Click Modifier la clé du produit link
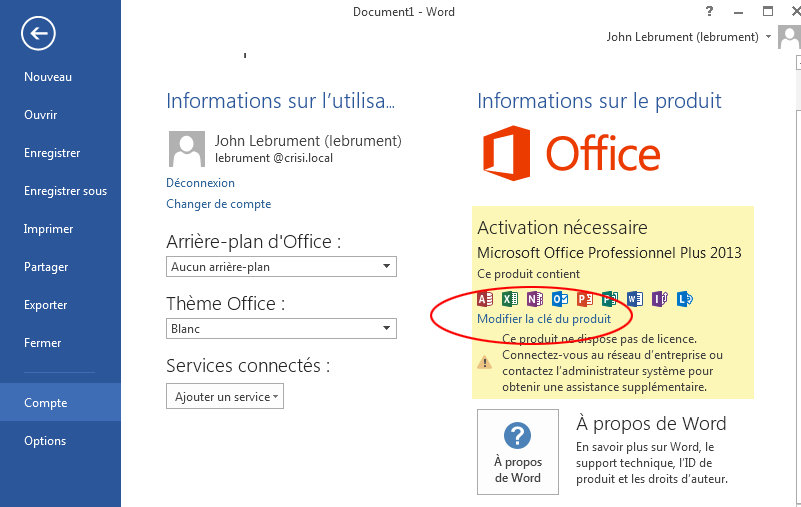The height and width of the screenshot is (507, 801). pyautogui.click(x=544, y=319)
